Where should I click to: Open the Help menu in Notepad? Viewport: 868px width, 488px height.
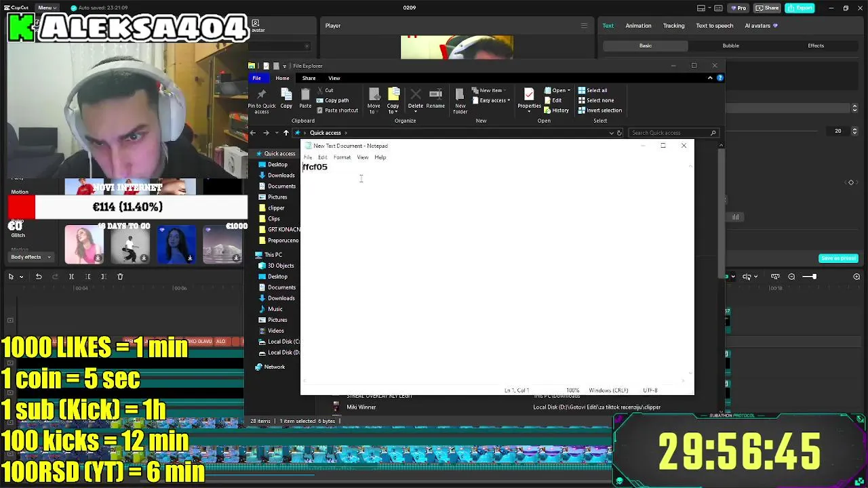[x=380, y=157]
